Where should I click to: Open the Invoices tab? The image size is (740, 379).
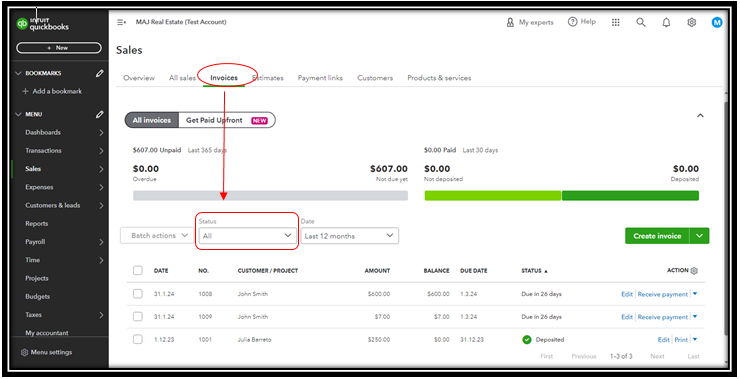pos(224,78)
